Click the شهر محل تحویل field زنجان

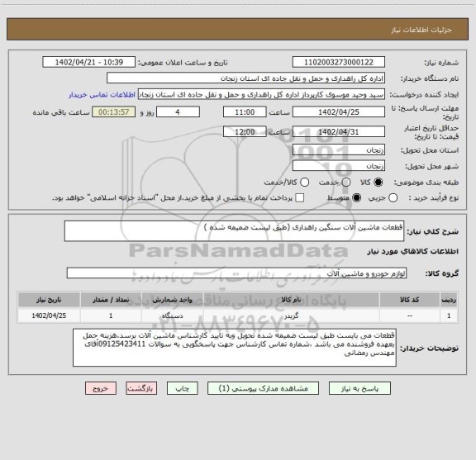pyautogui.click(x=339, y=166)
